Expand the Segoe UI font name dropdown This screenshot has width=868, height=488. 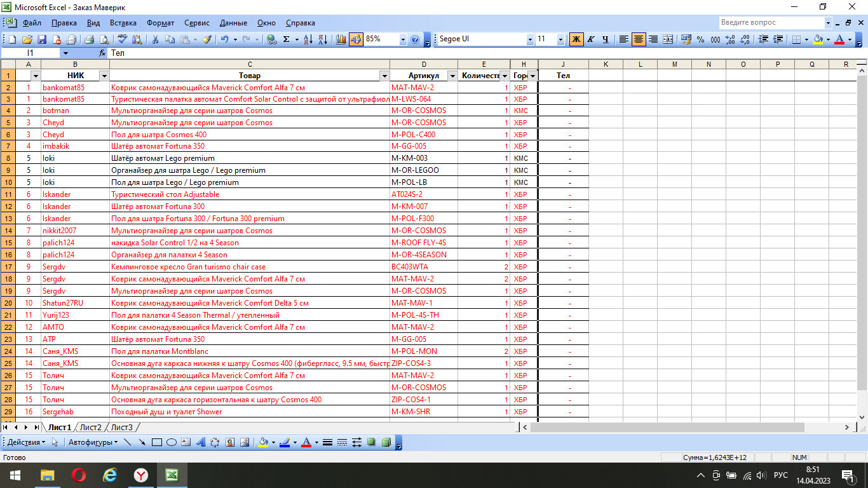(x=530, y=39)
